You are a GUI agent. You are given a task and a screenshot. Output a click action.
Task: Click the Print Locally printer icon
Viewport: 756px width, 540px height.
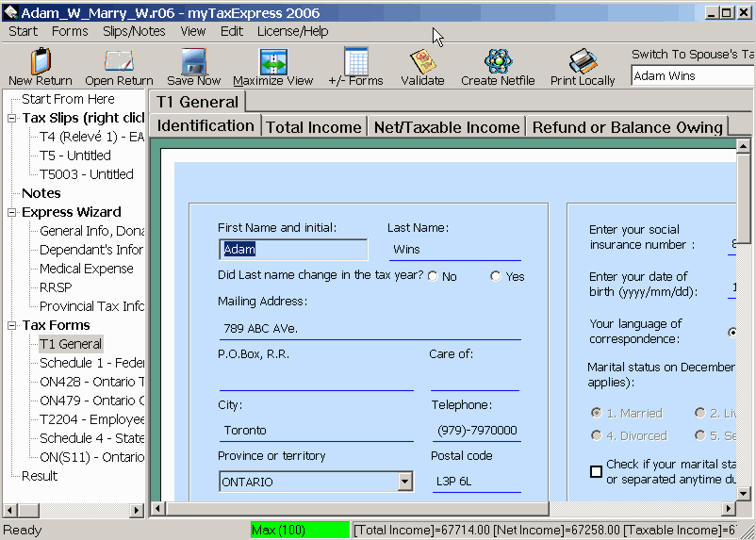(x=583, y=62)
